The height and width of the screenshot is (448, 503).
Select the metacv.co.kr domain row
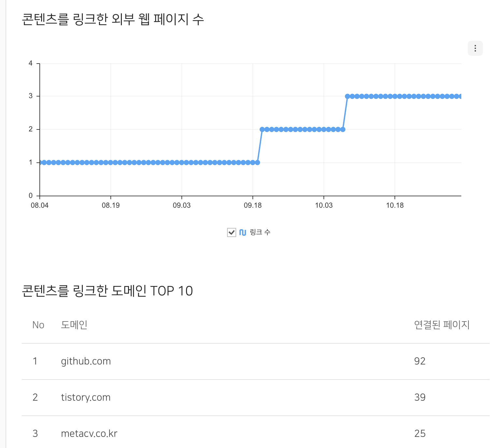tap(89, 434)
